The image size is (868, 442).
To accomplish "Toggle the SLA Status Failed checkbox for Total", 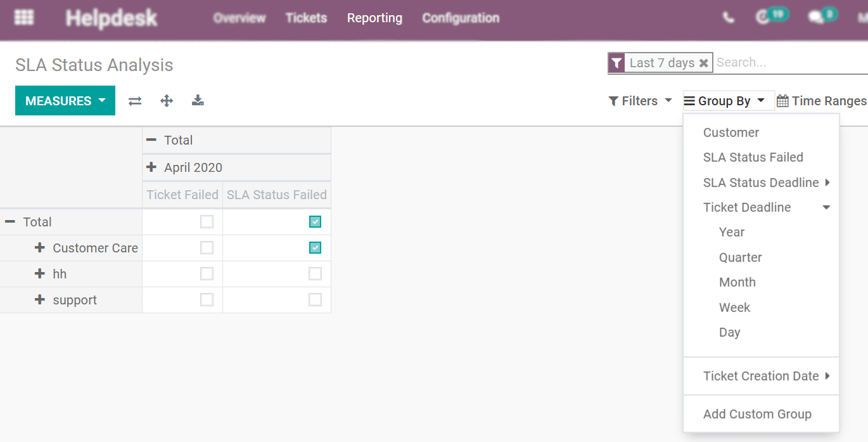I will point(315,221).
